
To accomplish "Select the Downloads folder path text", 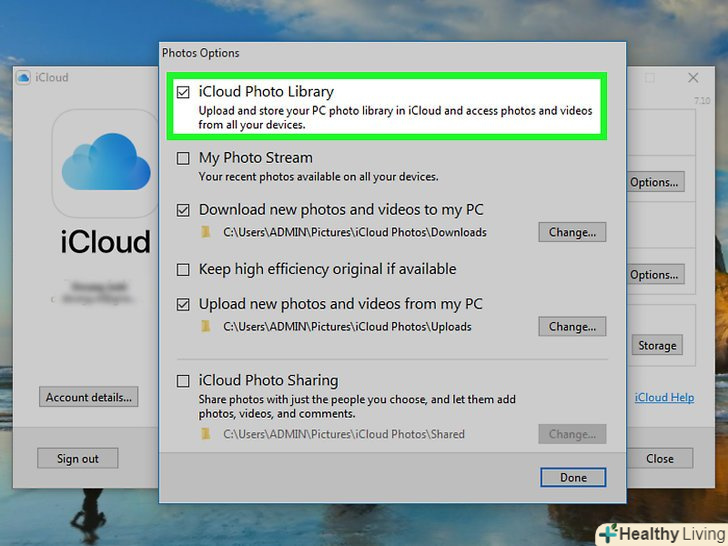I will pyautogui.click(x=355, y=232).
